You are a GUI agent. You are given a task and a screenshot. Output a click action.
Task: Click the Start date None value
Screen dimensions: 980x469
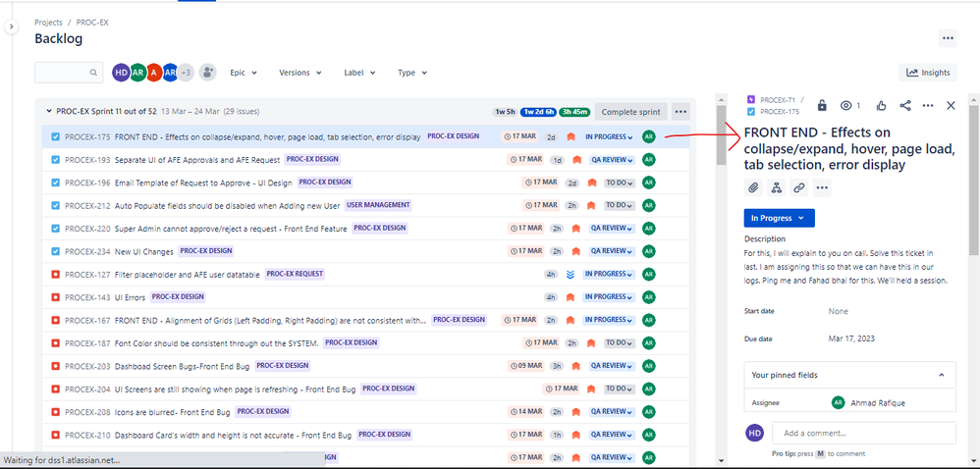coord(839,311)
